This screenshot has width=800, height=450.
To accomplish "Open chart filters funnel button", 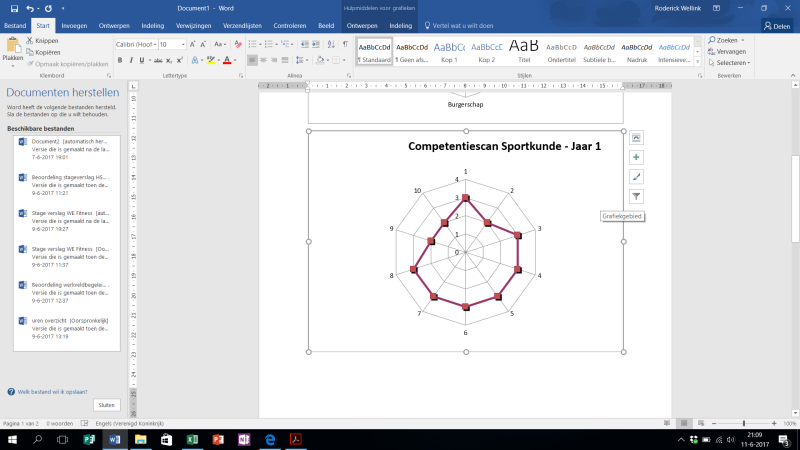I will pos(636,196).
